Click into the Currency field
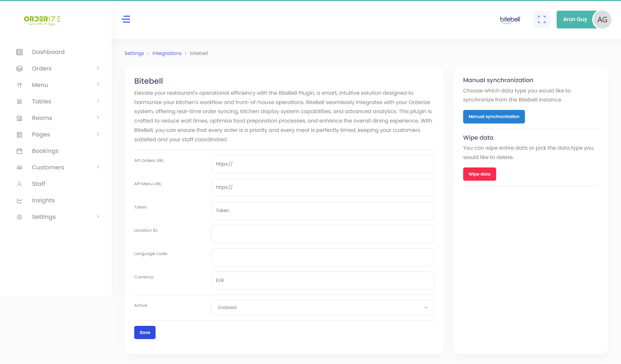The height and width of the screenshot is (364, 621). (322, 281)
